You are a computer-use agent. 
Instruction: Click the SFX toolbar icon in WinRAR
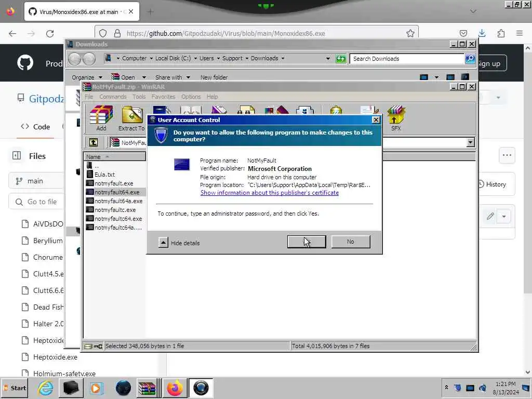[x=396, y=118]
